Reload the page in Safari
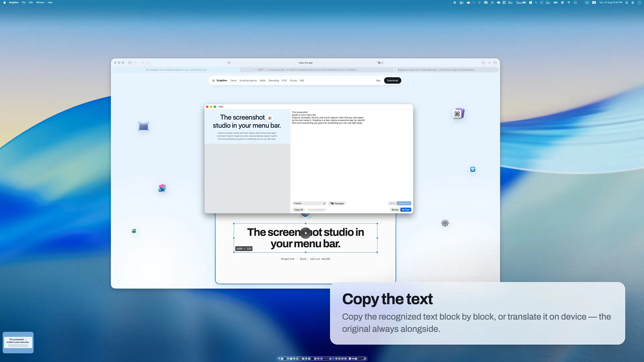Screen dimensions: 644x362 (x=382, y=63)
